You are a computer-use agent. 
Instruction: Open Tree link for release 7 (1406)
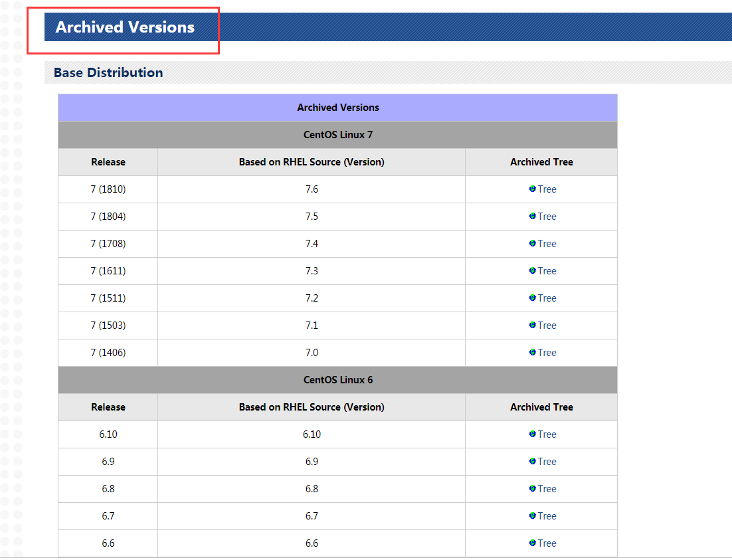click(x=547, y=353)
